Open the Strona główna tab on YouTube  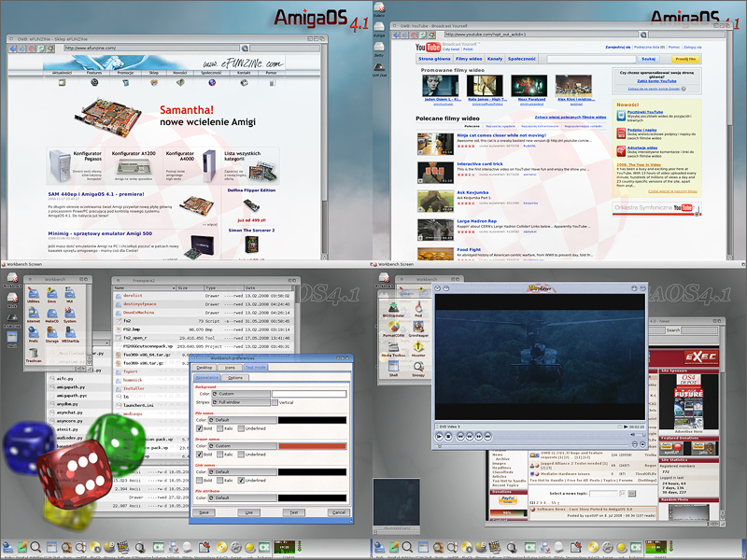pyautogui.click(x=434, y=59)
